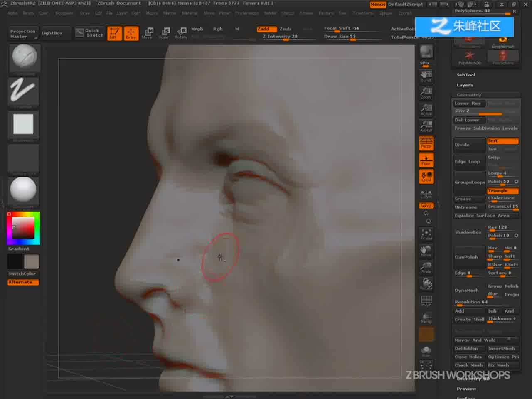Click the SwitchColor button
The width and height of the screenshot is (532, 399).
(22, 274)
